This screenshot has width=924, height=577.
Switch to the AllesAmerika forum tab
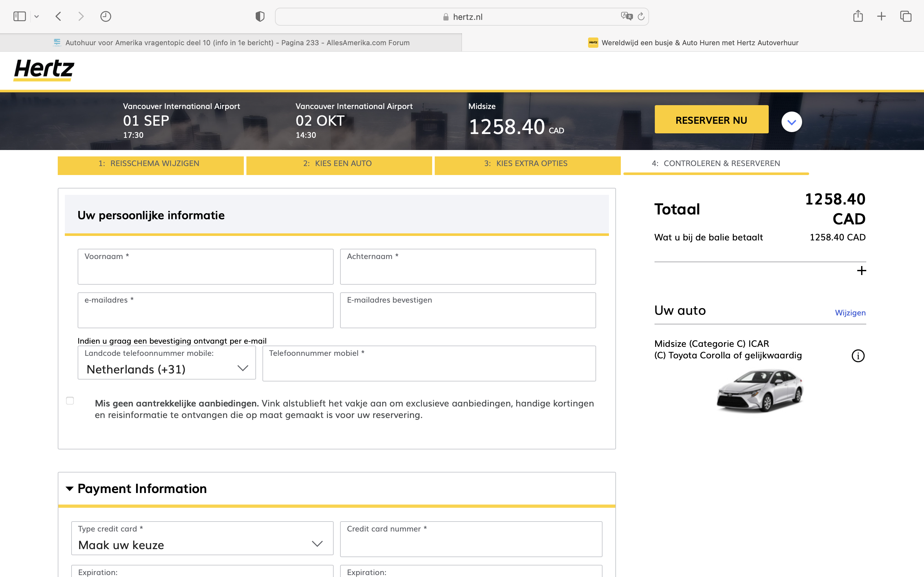point(231,43)
